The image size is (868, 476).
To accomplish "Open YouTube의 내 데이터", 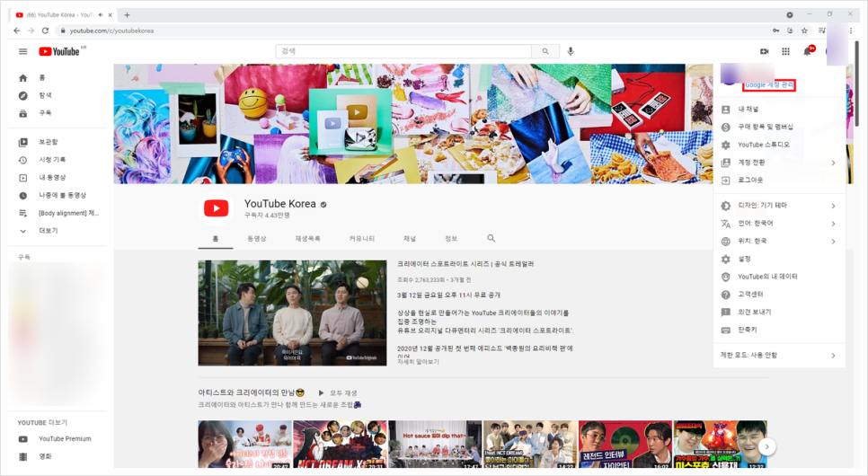I will tap(779, 277).
